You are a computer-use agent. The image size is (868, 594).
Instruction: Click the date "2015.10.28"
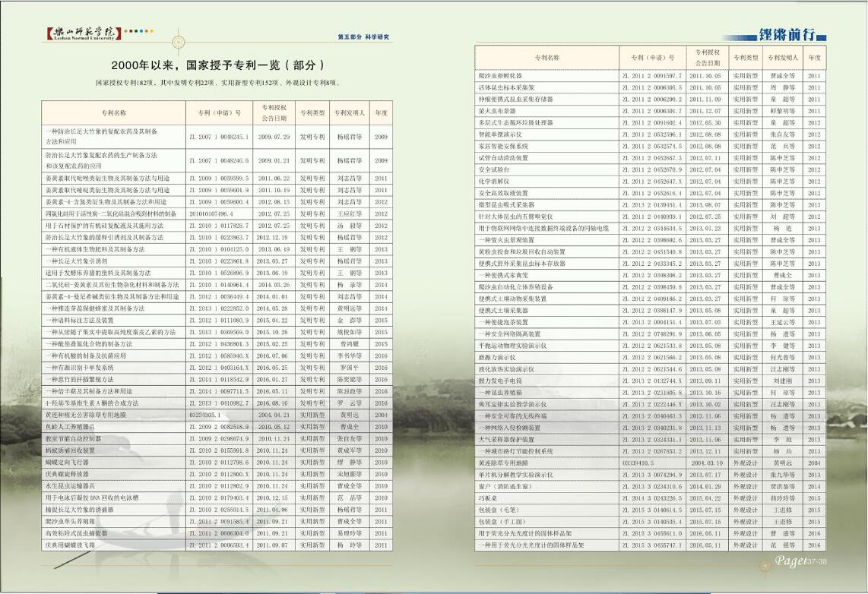(274, 332)
